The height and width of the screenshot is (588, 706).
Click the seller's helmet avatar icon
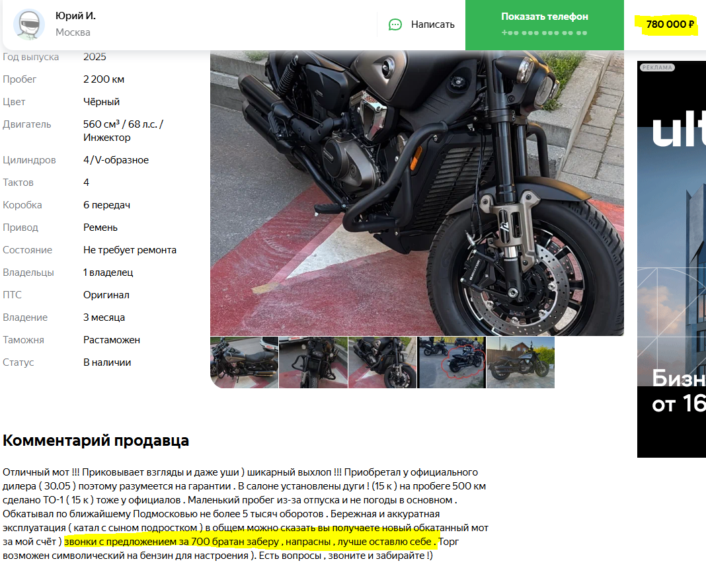point(29,24)
